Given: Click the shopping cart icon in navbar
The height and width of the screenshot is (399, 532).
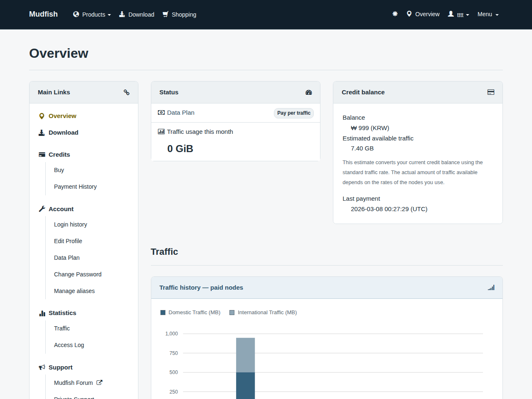Looking at the screenshot, I should (165, 14).
